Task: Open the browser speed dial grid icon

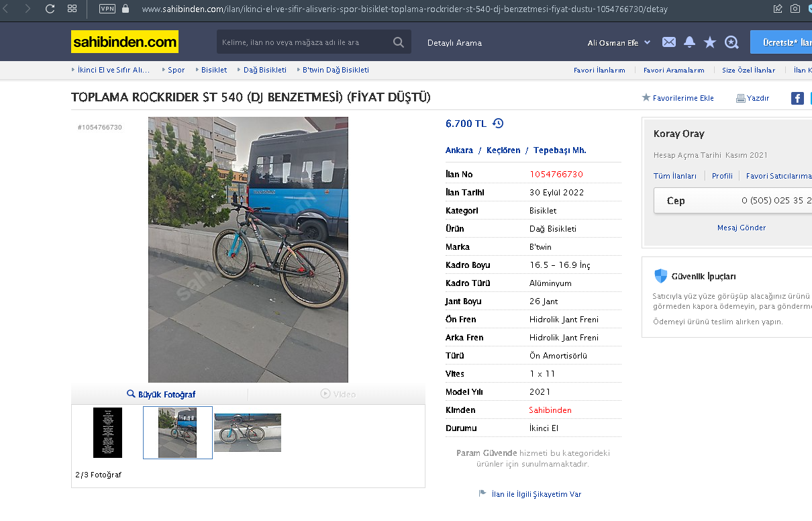Action: [x=72, y=9]
